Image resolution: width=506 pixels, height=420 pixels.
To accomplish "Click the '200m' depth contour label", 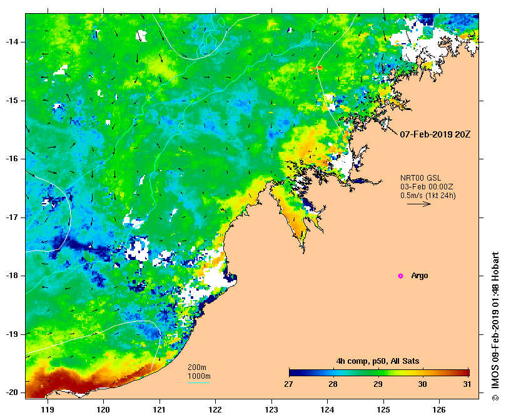I will (197, 367).
